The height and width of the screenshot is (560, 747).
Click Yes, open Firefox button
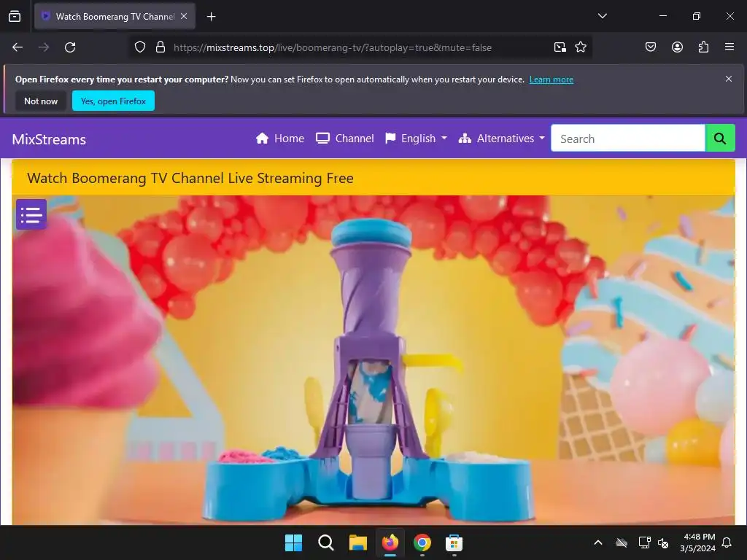[113, 101]
